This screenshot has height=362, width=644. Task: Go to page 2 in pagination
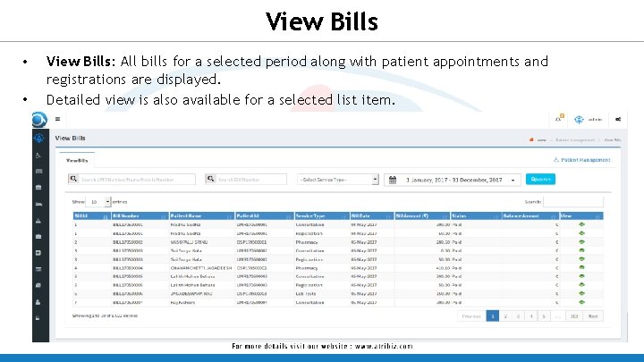(x=505, y=316)
